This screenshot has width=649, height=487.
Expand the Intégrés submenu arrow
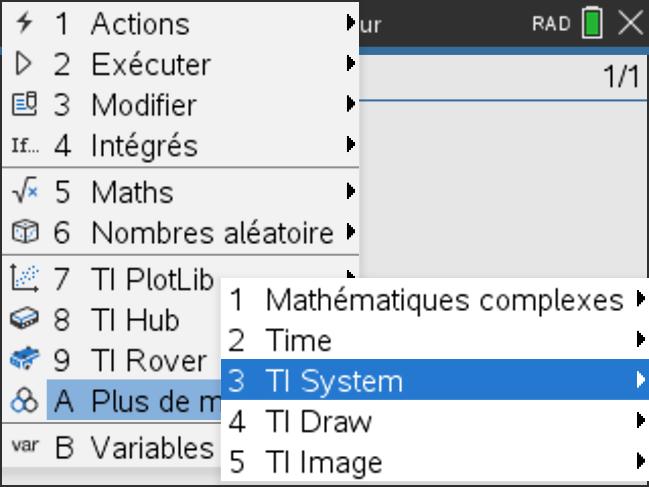351,145
